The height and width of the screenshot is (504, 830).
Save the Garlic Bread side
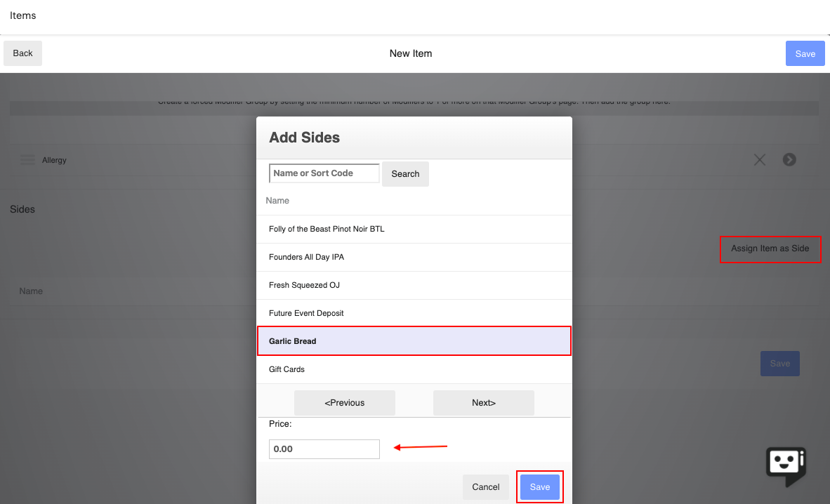click(x=539, y=486)
